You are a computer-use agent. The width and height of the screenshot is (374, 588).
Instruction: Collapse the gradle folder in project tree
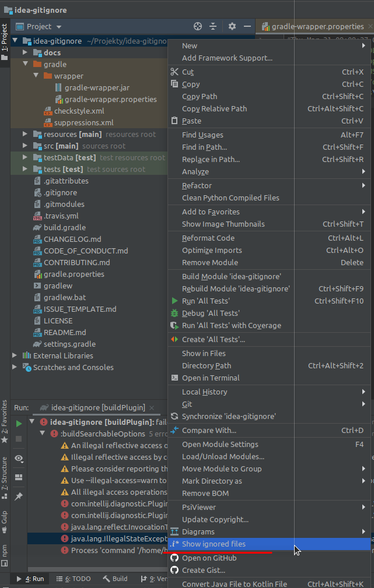click(x=24, y=64)
